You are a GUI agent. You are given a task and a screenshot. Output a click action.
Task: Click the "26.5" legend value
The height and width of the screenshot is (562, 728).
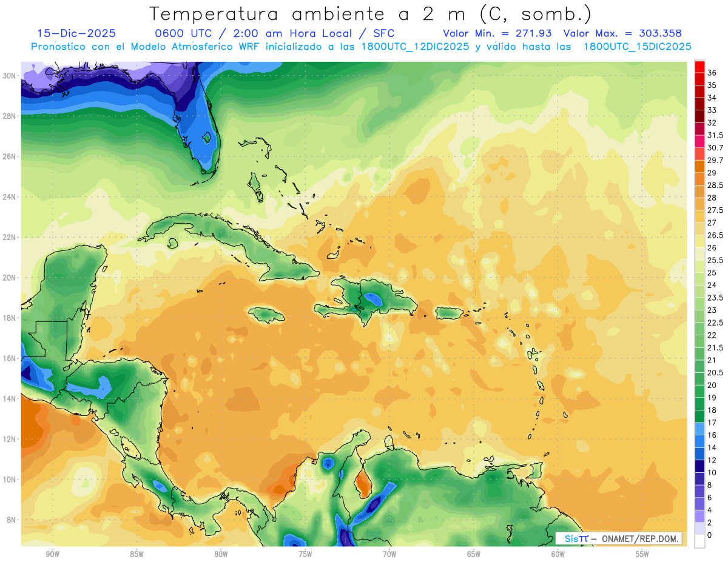[x=715, y=235]
